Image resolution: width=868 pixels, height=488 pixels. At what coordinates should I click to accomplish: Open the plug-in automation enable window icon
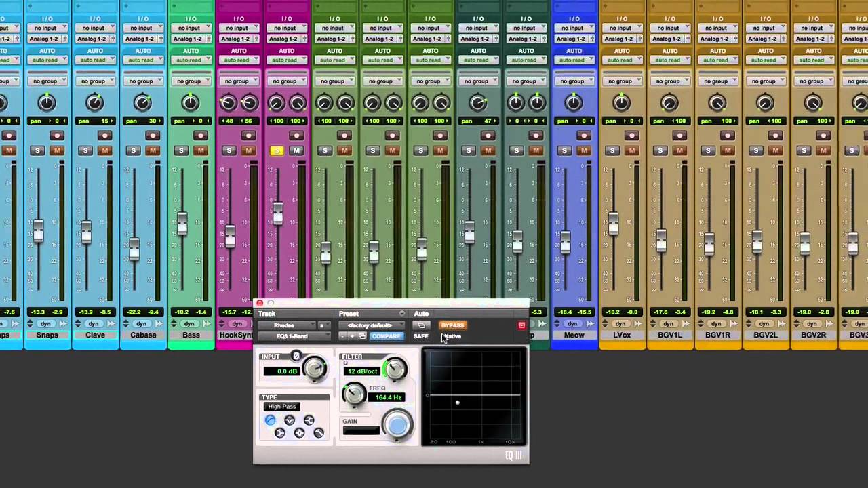pos(421,325)
